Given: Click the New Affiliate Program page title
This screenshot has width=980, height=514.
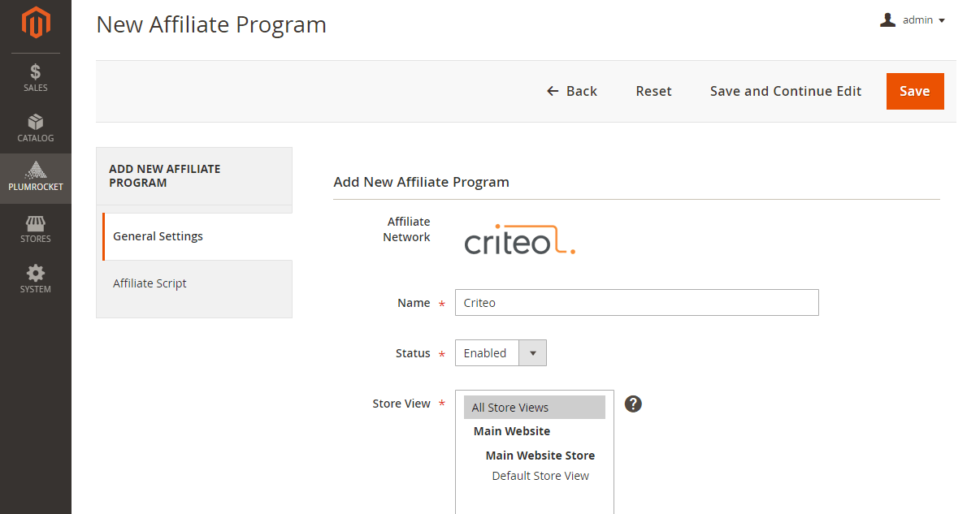Looking at the screenshot, I should 211,24.
